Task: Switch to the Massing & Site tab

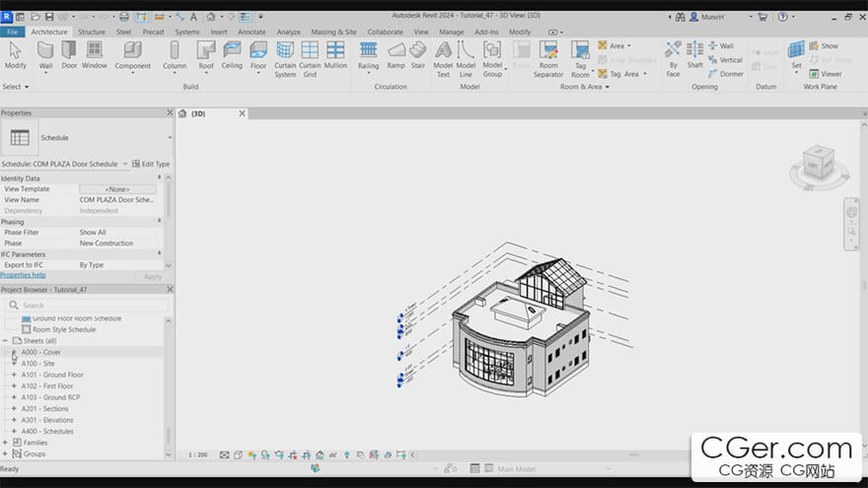Action: [x=333, y=33]
